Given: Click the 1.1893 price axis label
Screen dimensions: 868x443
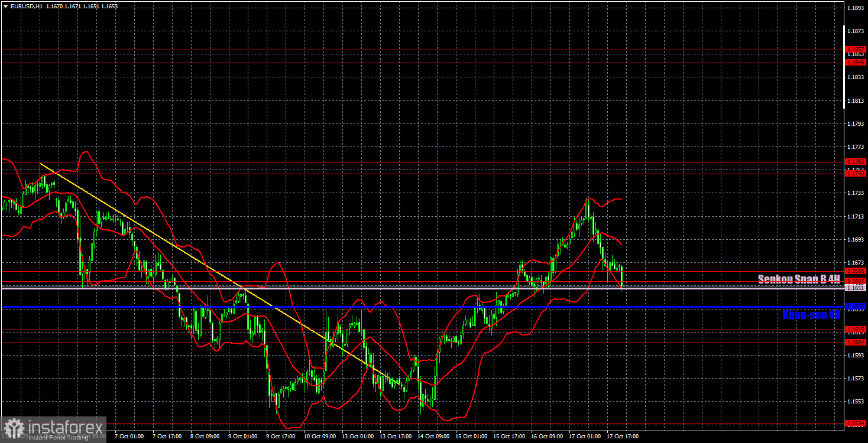Looking at the screenshot, I should [x=856, y=8].
